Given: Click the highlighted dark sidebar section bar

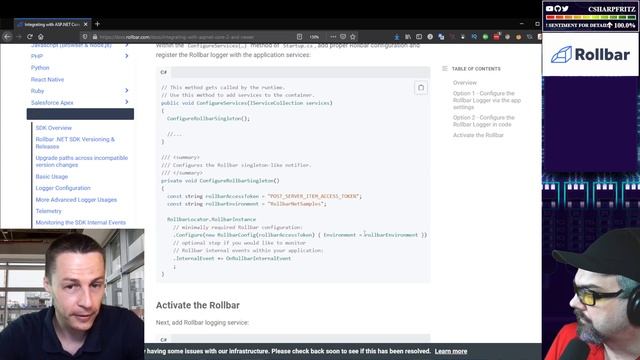Looking at the screenshot, I should pyautogui.click(x=80, y=114).
